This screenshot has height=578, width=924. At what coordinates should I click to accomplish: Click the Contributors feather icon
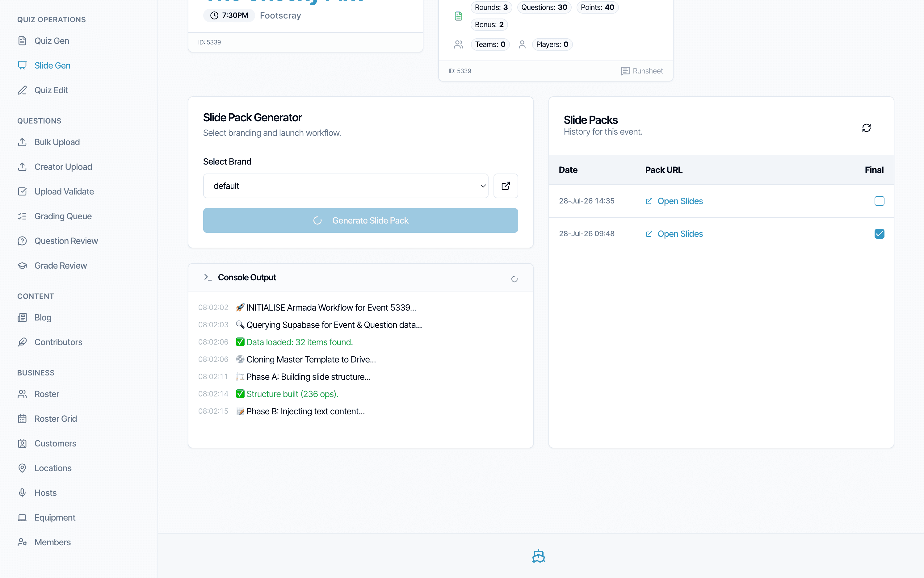(22, 342)
